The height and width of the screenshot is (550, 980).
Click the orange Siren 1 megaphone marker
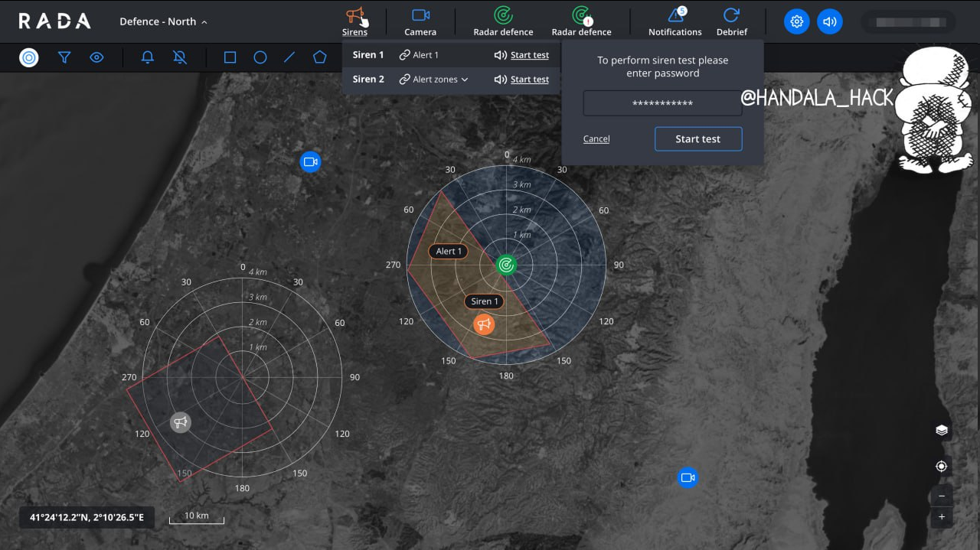tap(483, 324)
